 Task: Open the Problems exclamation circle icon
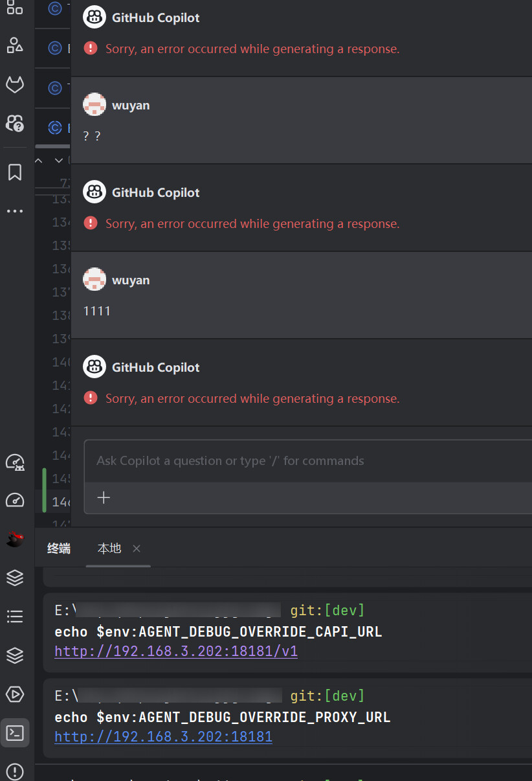point(14,772)
